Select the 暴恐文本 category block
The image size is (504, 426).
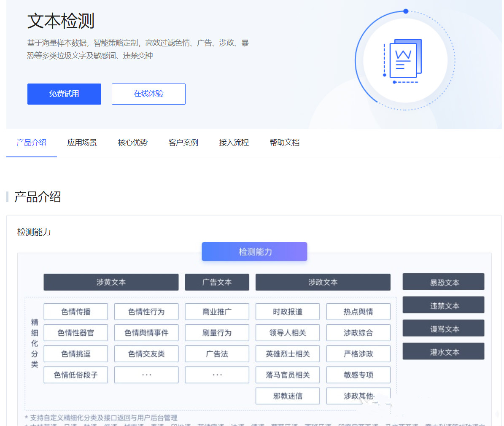[443, 282]
